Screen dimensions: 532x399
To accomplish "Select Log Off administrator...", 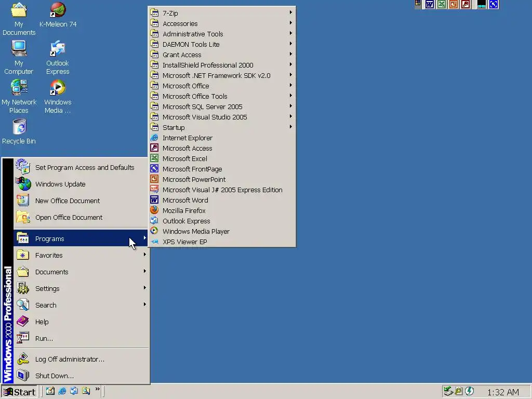I will pyautogui.click(x=82, y=359).
